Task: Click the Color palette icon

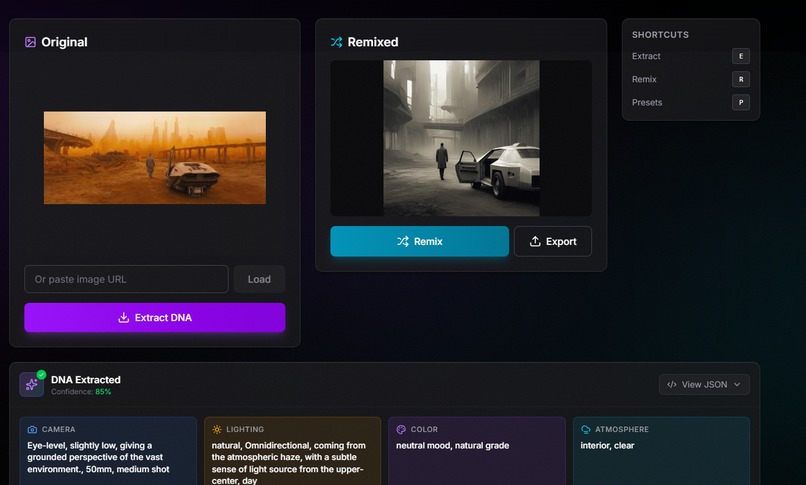Action: click(x=401, y=430)
